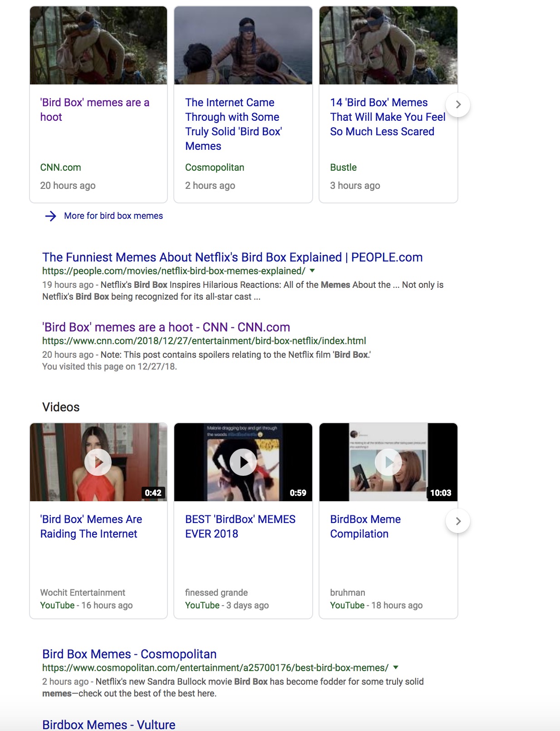
Task: Click the people.com green URL text
Action: click(x=174, y=271)
